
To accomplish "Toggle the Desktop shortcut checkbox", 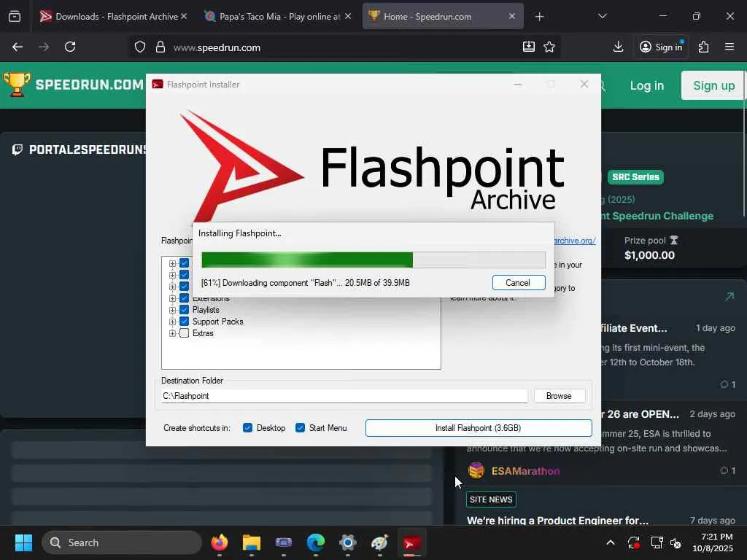I will click(x=247, y=427).
